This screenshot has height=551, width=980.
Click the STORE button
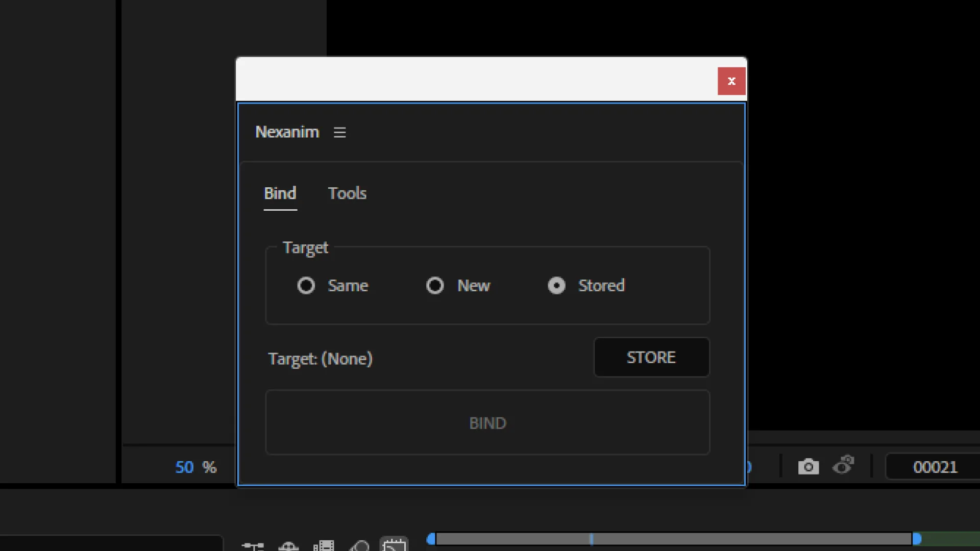point(651,357)
